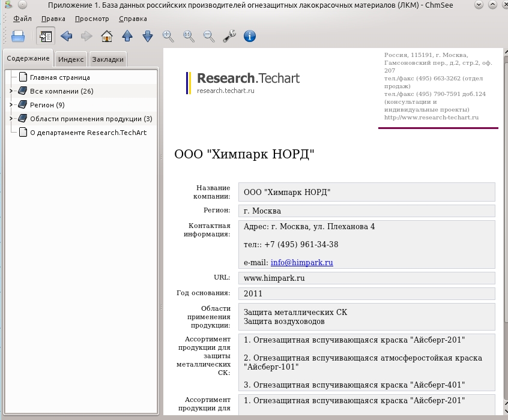Open О департаменте Research.TechArt page
This screenshot has width=508, height=420.
[88, 133]
